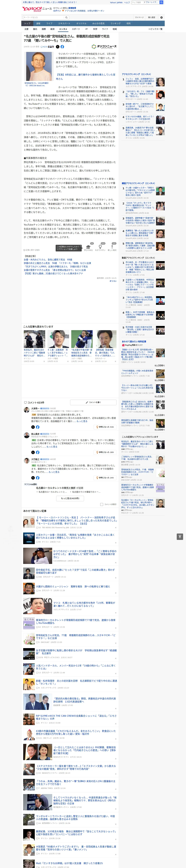React with わかりやすい lightbulb icon
This screenshot has width=186, height=868.
100,247
